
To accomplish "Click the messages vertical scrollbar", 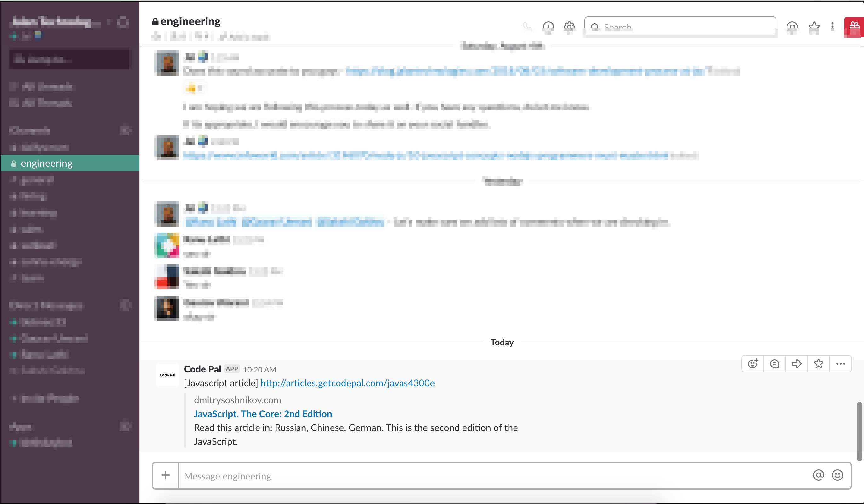I will click(x=859, y=431).
